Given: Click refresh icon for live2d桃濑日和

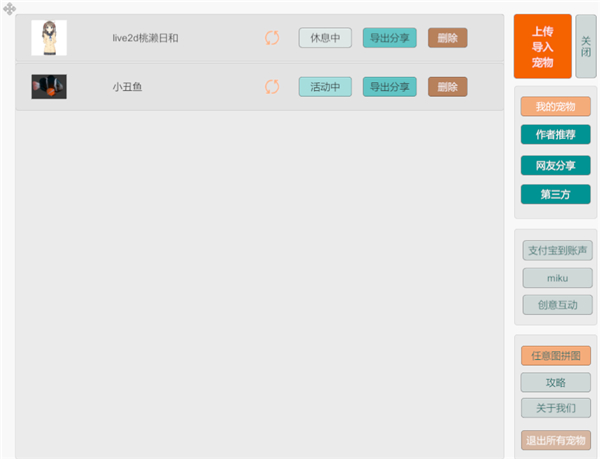Looking at the screenshot, I should click(x=272, y=38).
